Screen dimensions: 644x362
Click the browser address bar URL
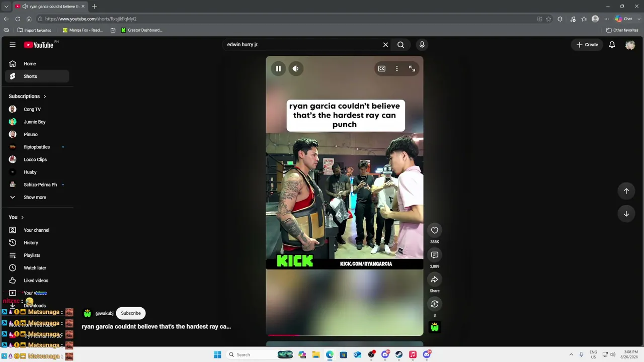91,19
